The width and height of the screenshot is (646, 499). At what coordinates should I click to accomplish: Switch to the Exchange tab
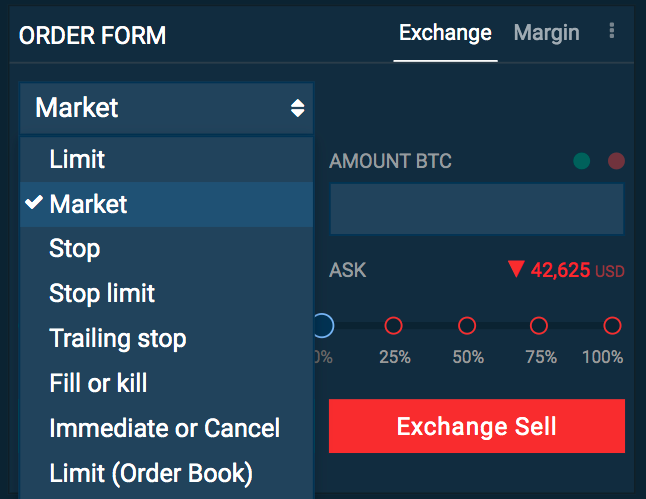(445, 33)
